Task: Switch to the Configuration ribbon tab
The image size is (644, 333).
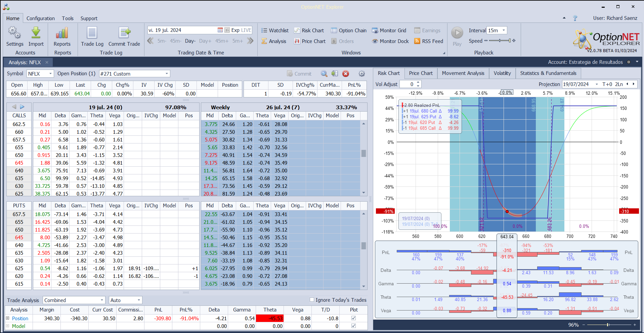Action: click(41, 18)
